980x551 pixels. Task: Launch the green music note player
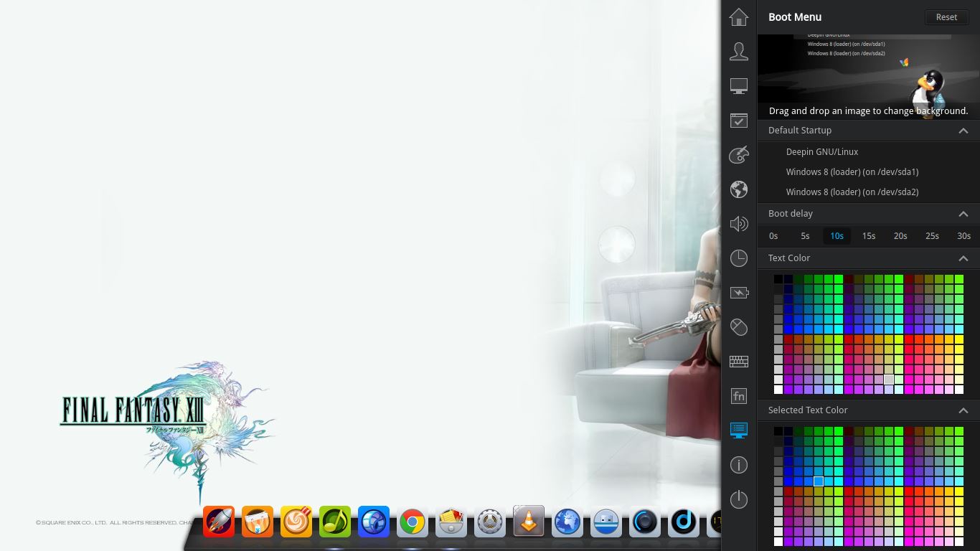pos(335,522)
